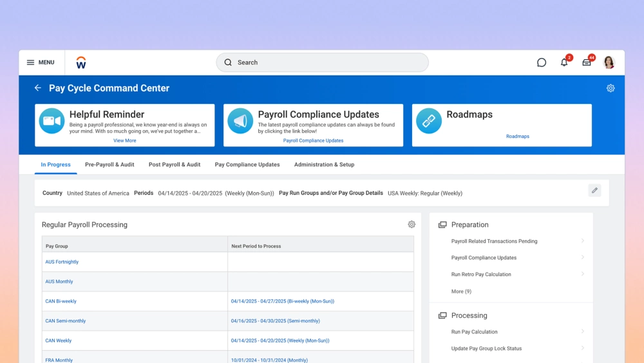
Task: Expand Run Retro Pay Calculation chevron
Action: (582, 274)
